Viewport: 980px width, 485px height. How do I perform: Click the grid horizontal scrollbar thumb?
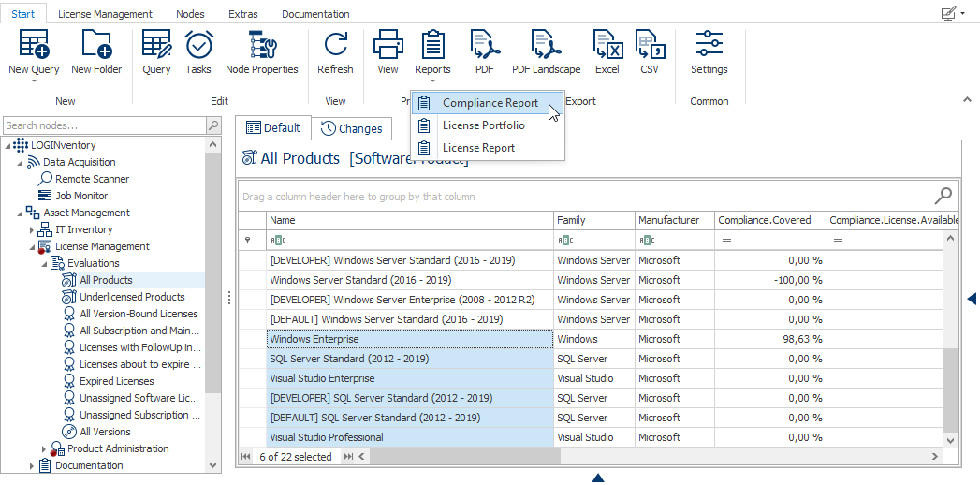coord(465,457)
